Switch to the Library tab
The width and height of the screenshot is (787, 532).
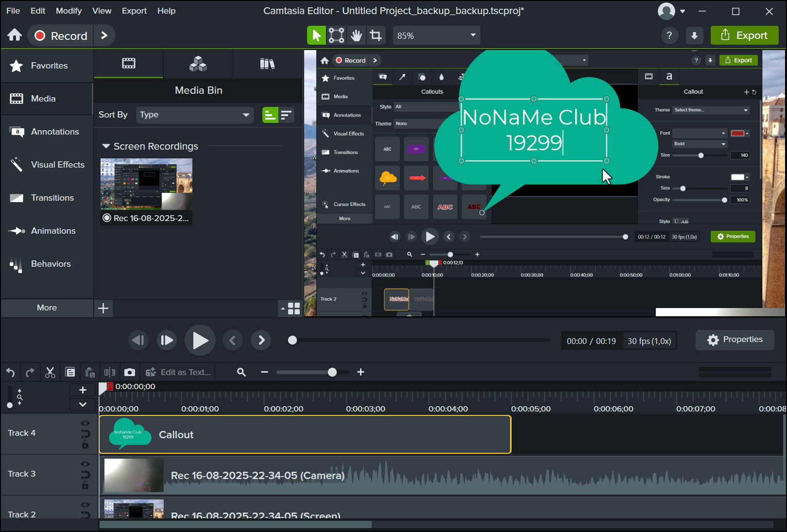267,64
